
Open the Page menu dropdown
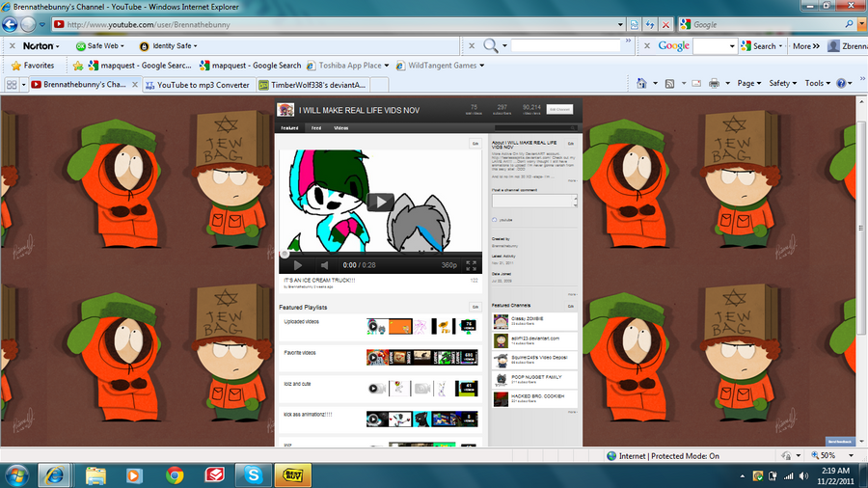click(749, 83)
